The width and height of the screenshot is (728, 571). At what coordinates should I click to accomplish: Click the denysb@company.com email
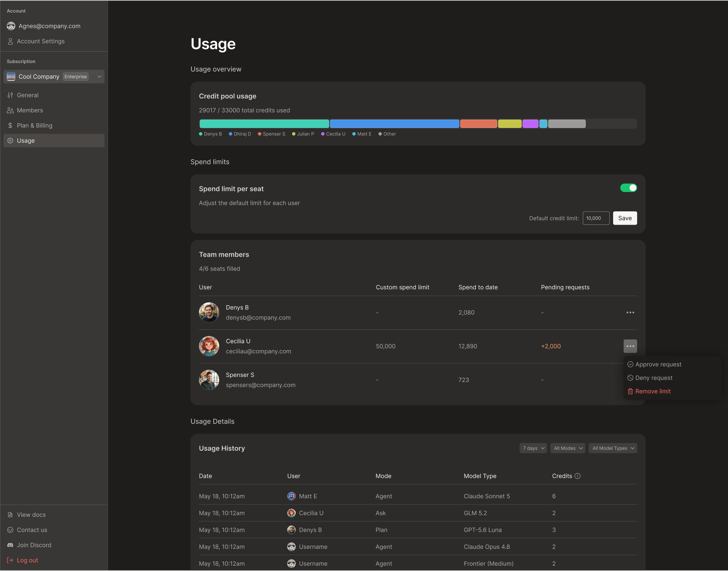pos(258,318)
